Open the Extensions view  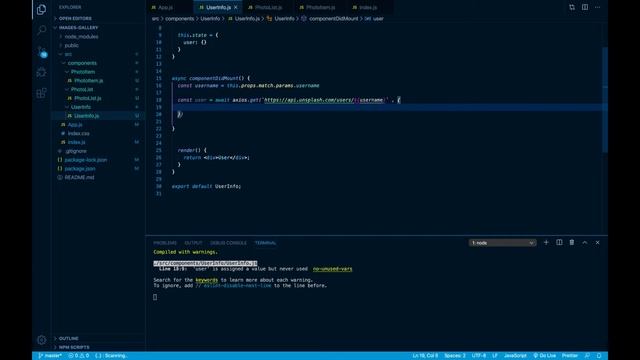coord(41,93)
